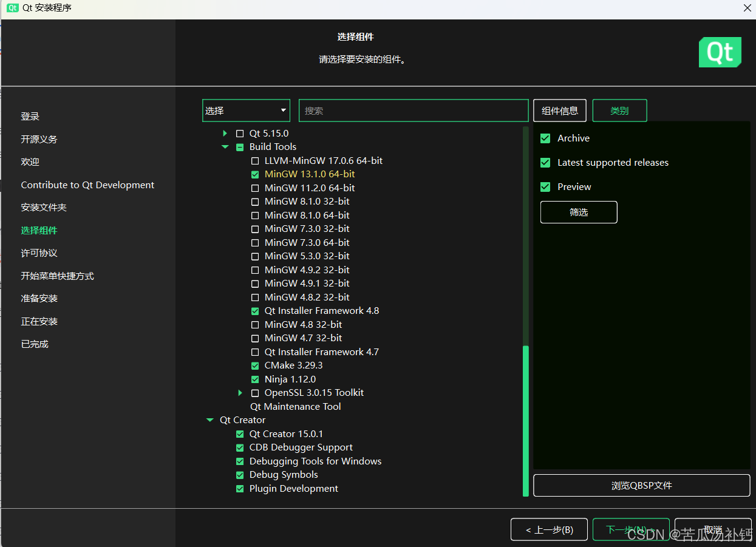Click the 已完成 step in sidebar
The width and height of the screenshot is (756, 547).
[35, 344]
